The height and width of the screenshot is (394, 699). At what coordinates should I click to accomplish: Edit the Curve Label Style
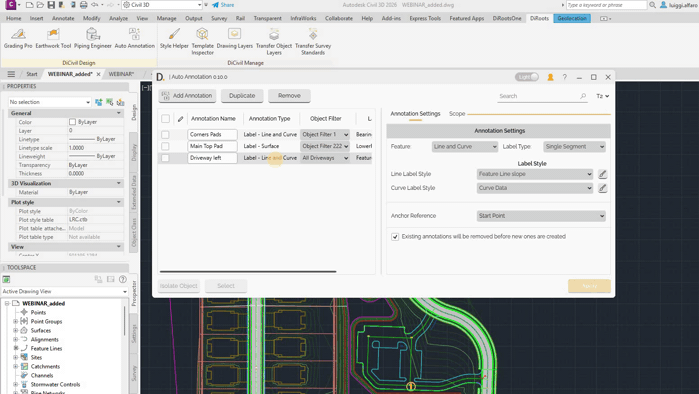[x=602, y=188]
